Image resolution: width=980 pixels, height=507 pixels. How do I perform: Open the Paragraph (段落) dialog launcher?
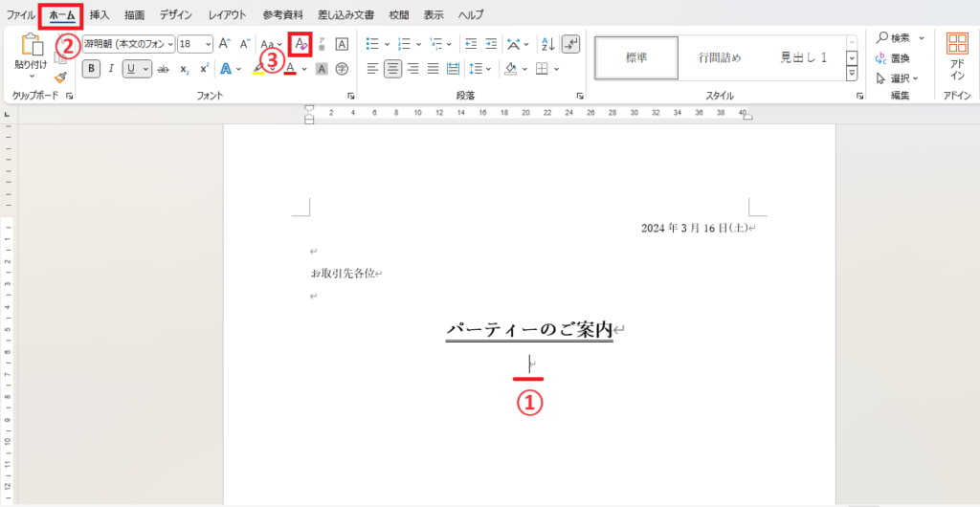click(x=580, y=96)
